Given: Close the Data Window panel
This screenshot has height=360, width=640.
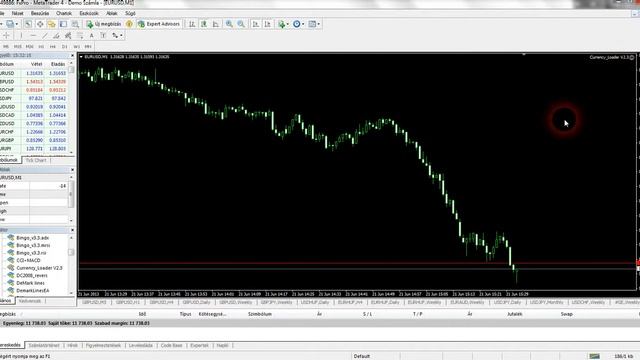Looking at the screenshot, I should [72, 170].
